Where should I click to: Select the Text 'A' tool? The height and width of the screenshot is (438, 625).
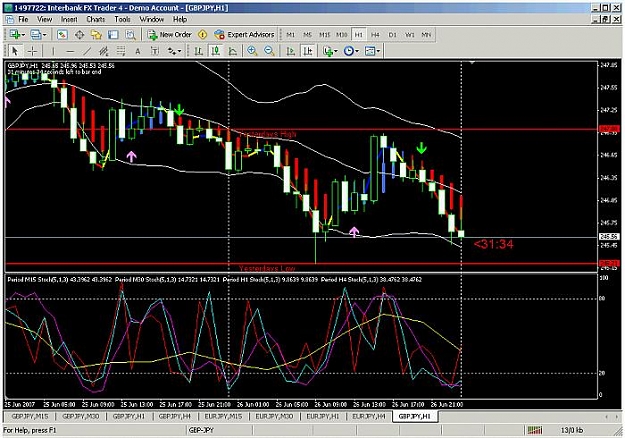pyautogui.click(x=138, y=51)
